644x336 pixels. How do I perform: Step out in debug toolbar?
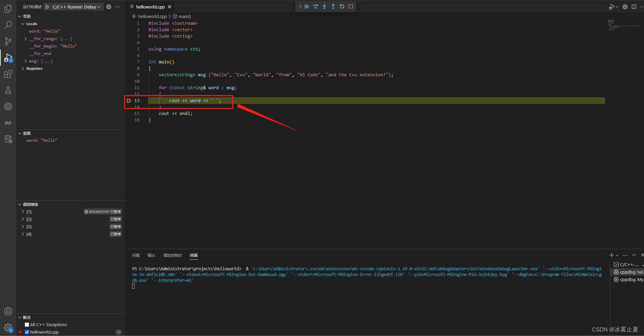pos(333,6)
